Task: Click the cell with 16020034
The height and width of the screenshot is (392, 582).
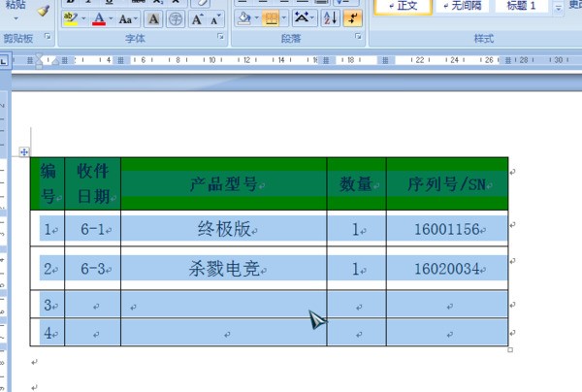Action: click(x=447, y=269)
